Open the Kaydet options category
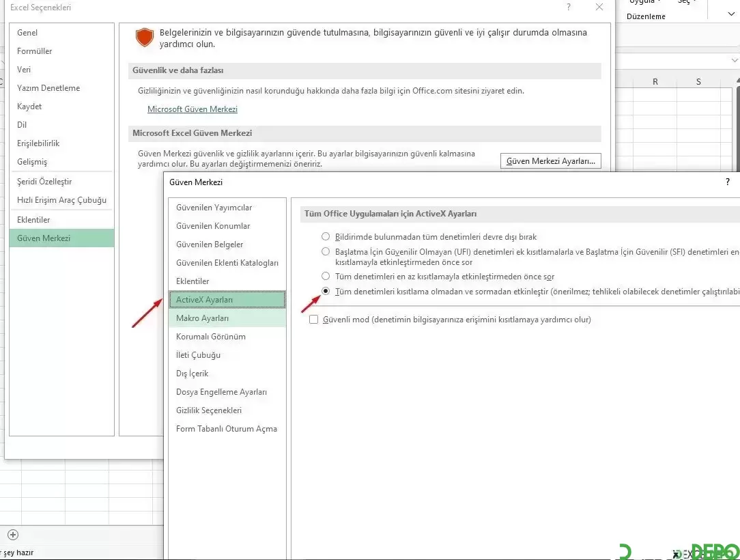Screen dimensions: 740x560 61,107
